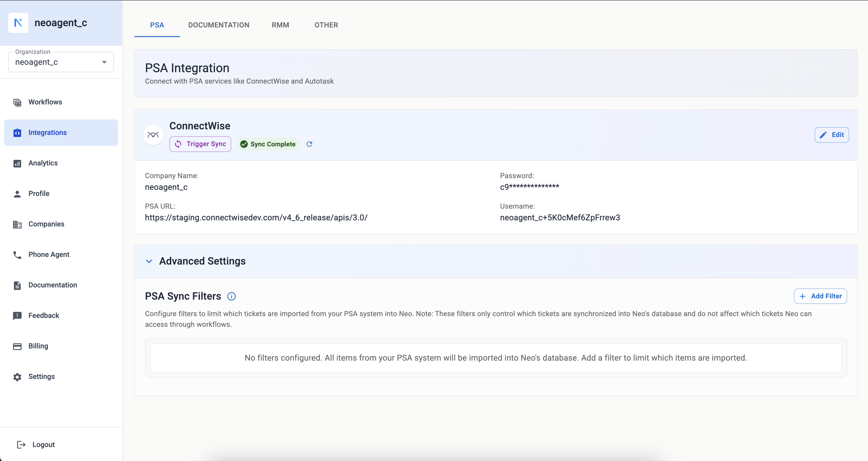Open the RMM tab
868x461 pixels.
pos(280,25)
